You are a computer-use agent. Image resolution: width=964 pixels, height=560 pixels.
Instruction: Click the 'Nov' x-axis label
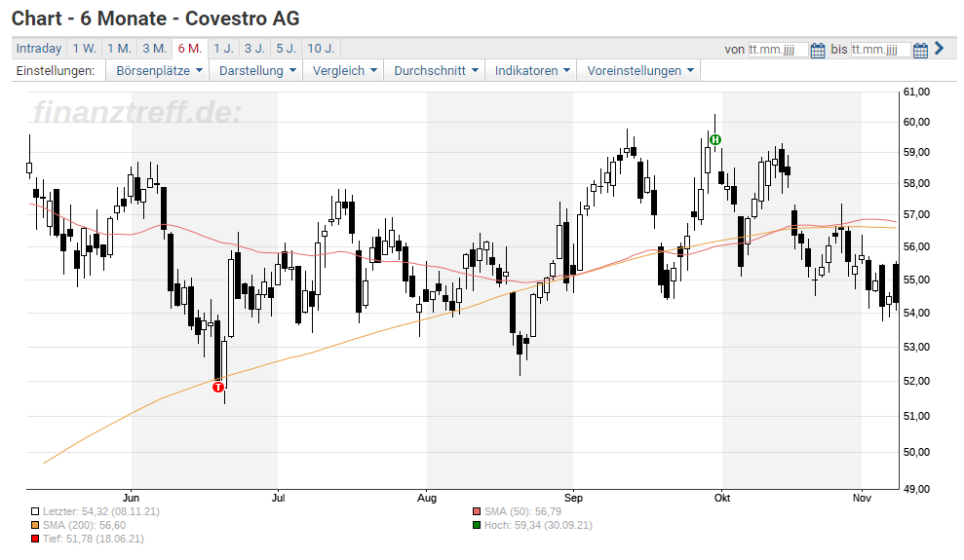[x=862, y=498]
